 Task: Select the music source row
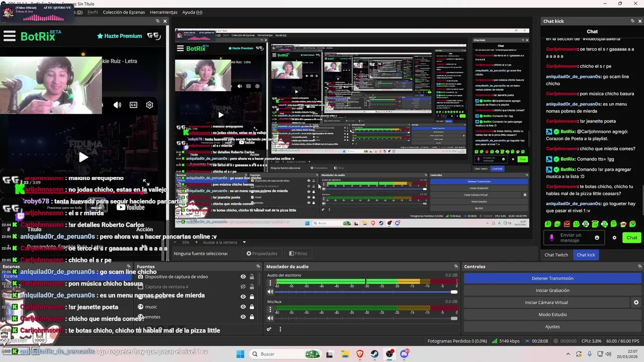(x=197, y=307)
